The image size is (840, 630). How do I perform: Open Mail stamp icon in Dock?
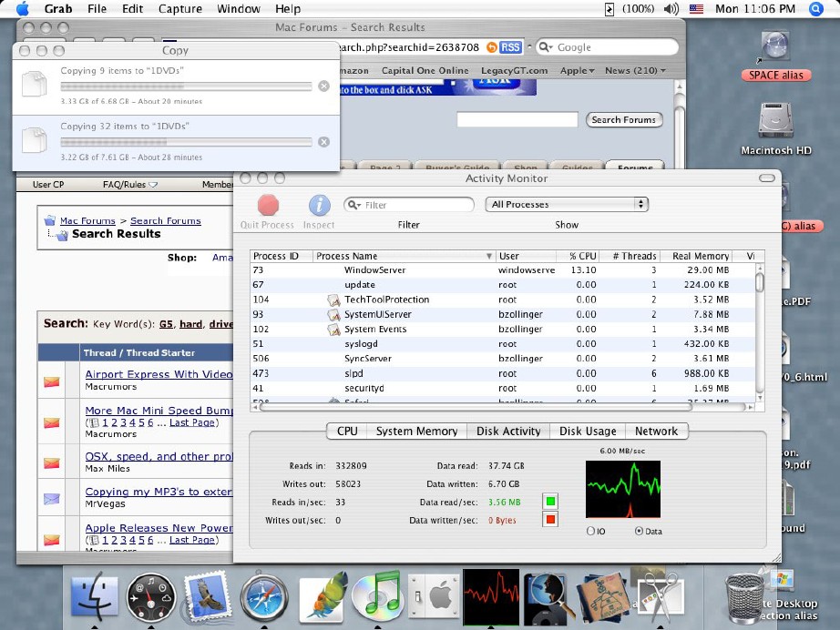[207, 596]
